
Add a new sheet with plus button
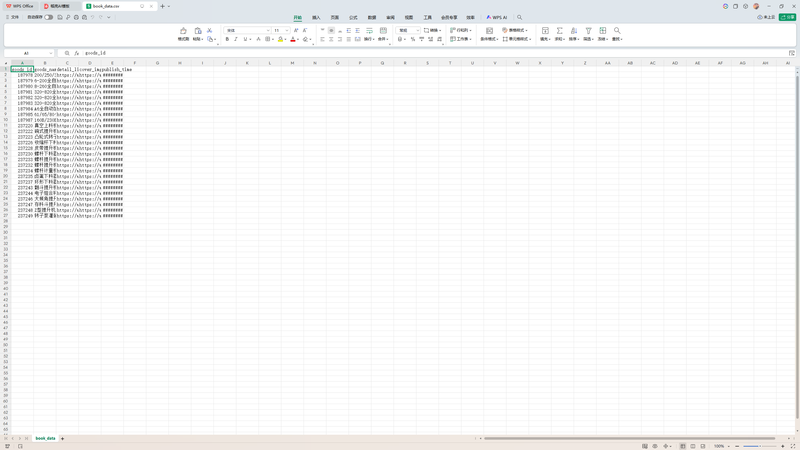tap(63, 438)
